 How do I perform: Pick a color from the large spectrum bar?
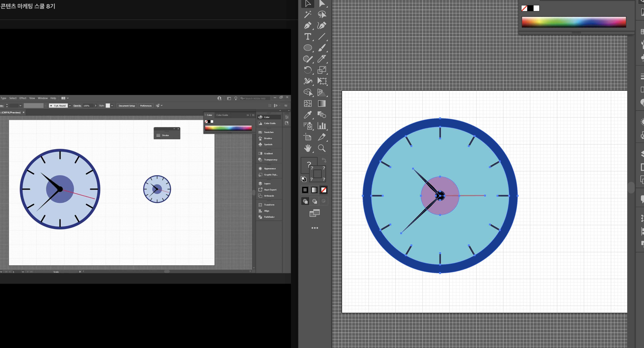574,22
